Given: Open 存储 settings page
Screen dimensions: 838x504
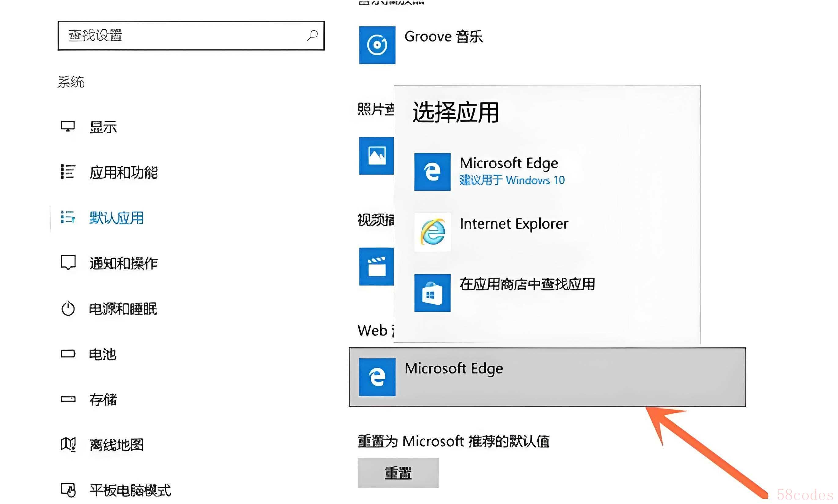Looking at the screenshot, I should pos(103,399).
